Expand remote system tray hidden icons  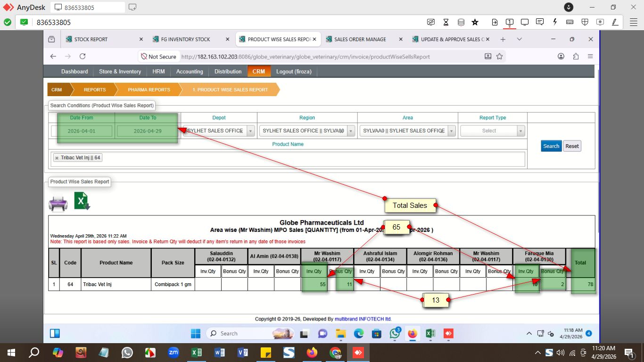[x=529, y=333]
